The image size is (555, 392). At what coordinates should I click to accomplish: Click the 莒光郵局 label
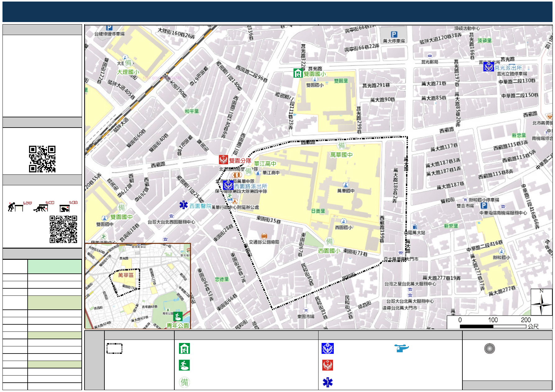click(x=430, y=62)
